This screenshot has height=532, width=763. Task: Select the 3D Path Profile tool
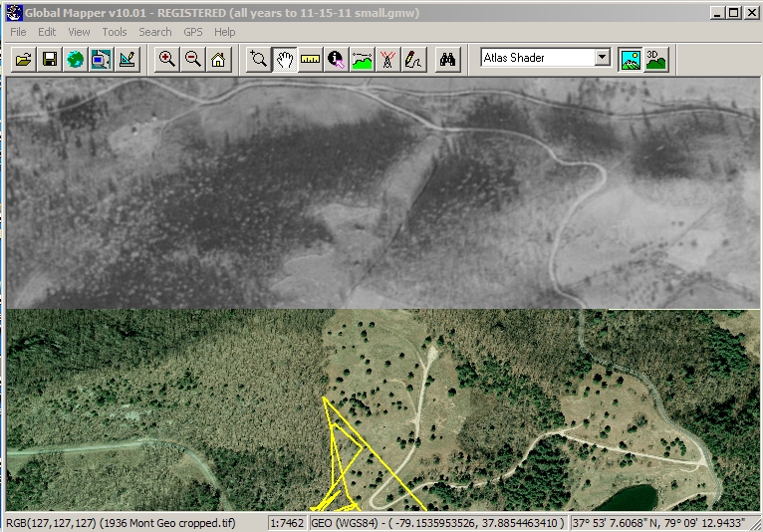(362, 60)
